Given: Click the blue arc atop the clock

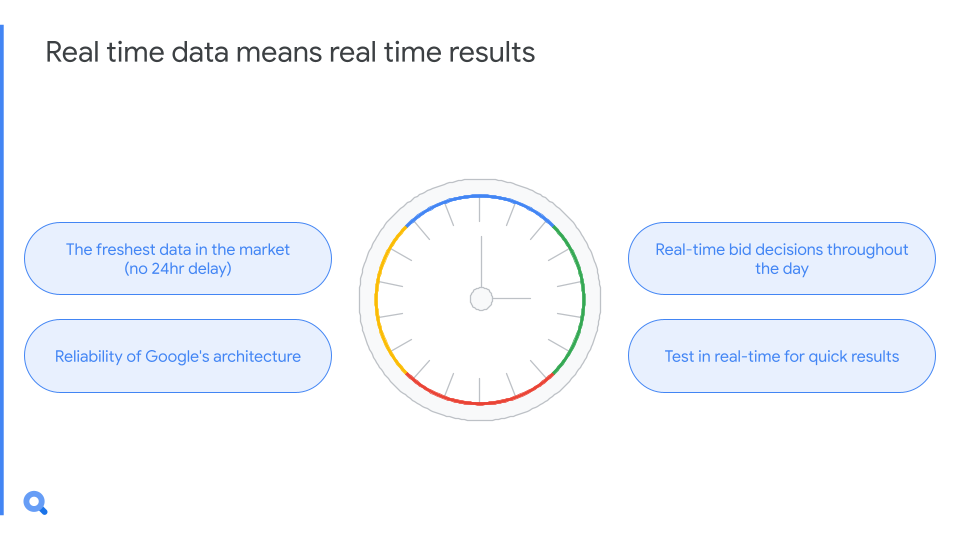Looking at the screenshot, I should [480, 197].
